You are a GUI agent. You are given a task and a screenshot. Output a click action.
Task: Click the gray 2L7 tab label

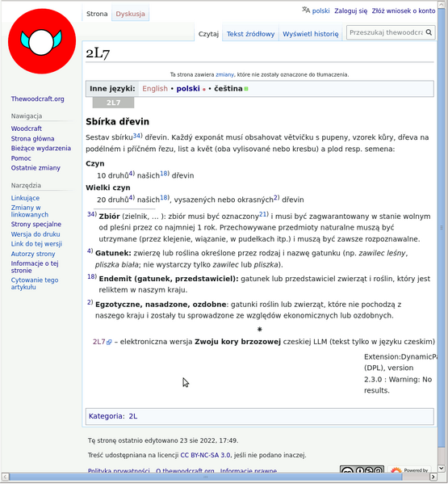tap(113, 103)
